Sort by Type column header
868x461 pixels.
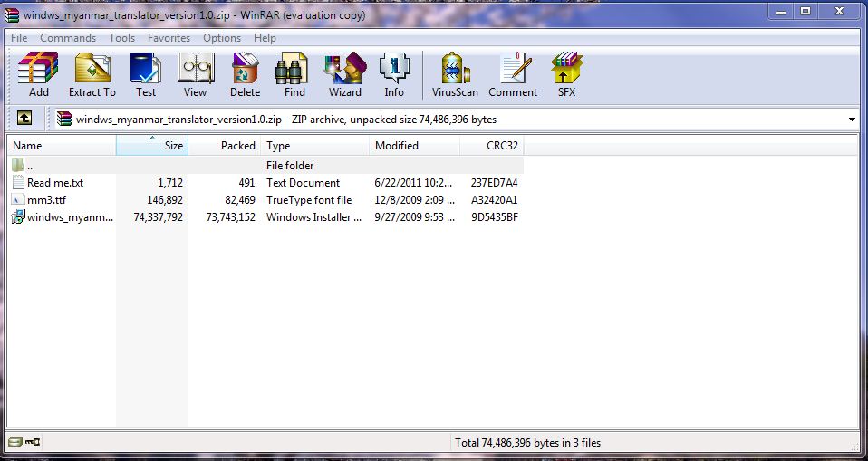(x=315, y=146)
